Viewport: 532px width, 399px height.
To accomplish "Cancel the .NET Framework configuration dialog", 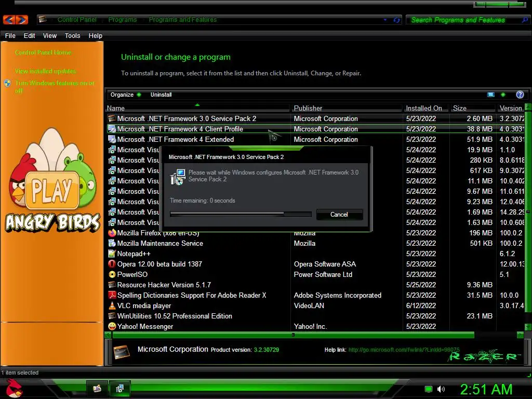I will (339, 215).
